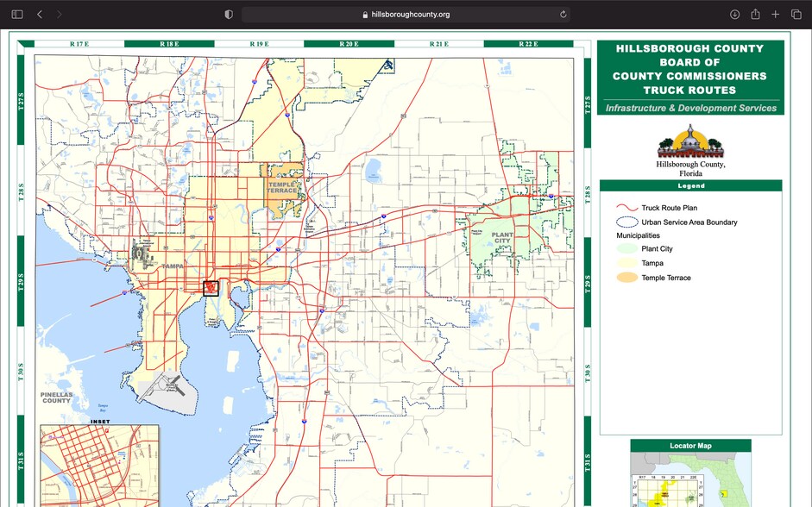Screen dimensions: 812x507
Task: Click the Share icon in the toolbar
Action: pyautogui.click(x=755, y=14)
